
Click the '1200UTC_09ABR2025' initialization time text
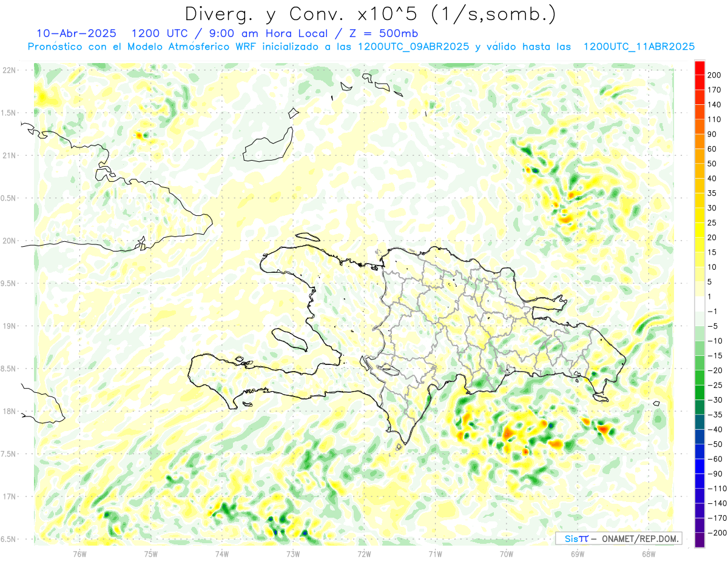(x=414, y=47)
